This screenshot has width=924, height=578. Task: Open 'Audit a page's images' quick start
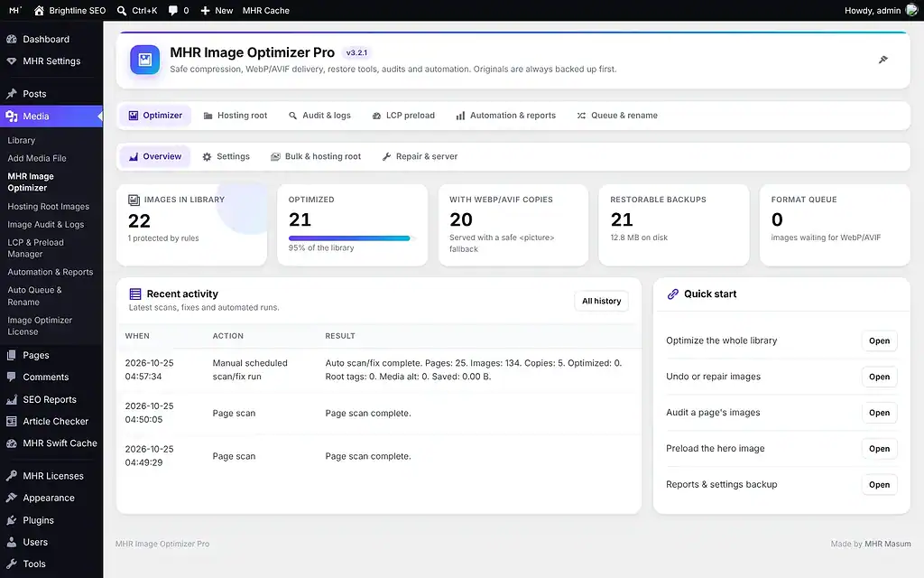pyautogui.click(x=879, y=413)
